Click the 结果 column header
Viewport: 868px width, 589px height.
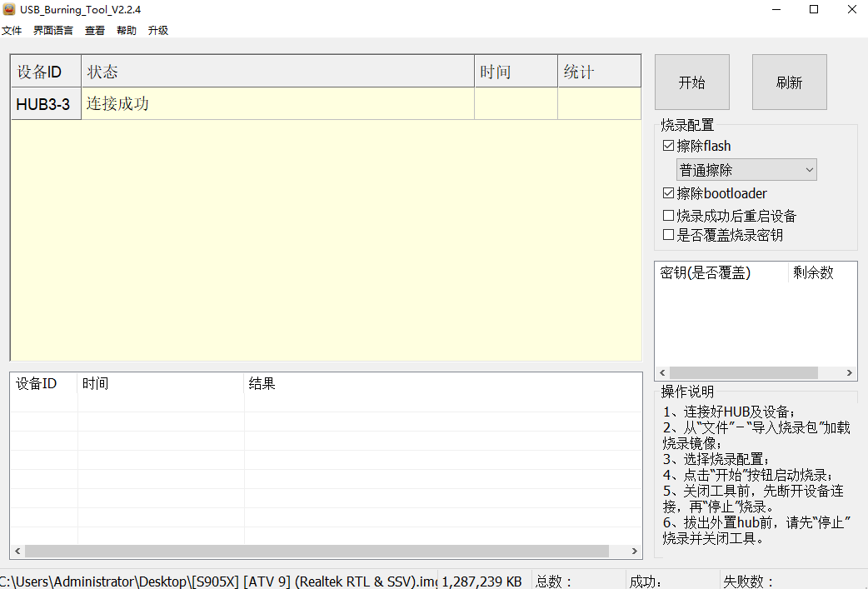click(443, 383)
